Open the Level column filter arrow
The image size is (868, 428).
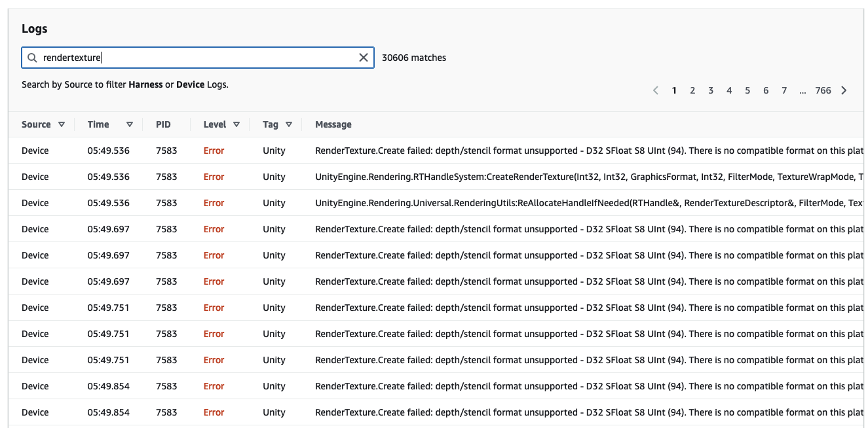click(236, 124)
